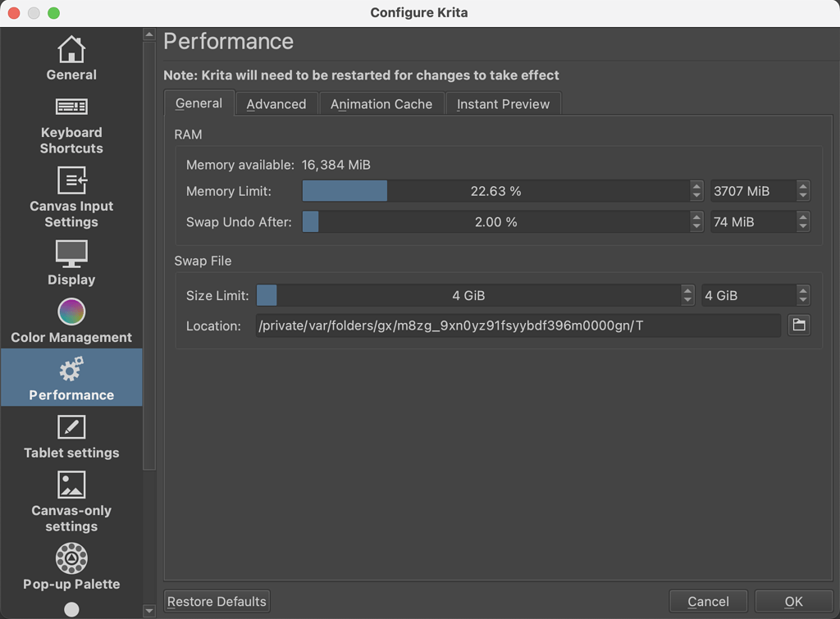Click the 3707 MiB memory limit field
Screen dimensions: 840x619
753,191
